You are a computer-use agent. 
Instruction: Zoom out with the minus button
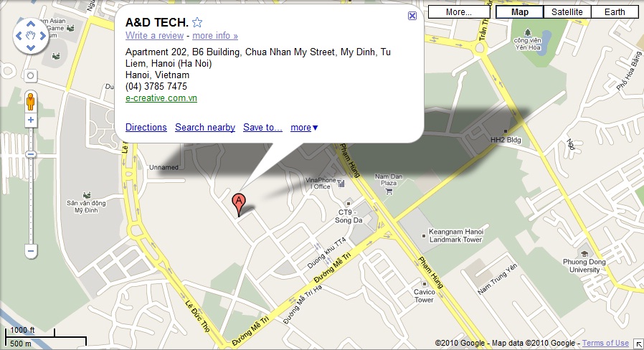click(x=31, y=250)
